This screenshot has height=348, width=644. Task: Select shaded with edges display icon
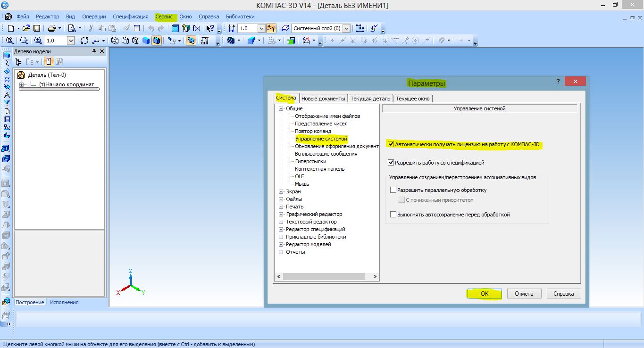156,41
